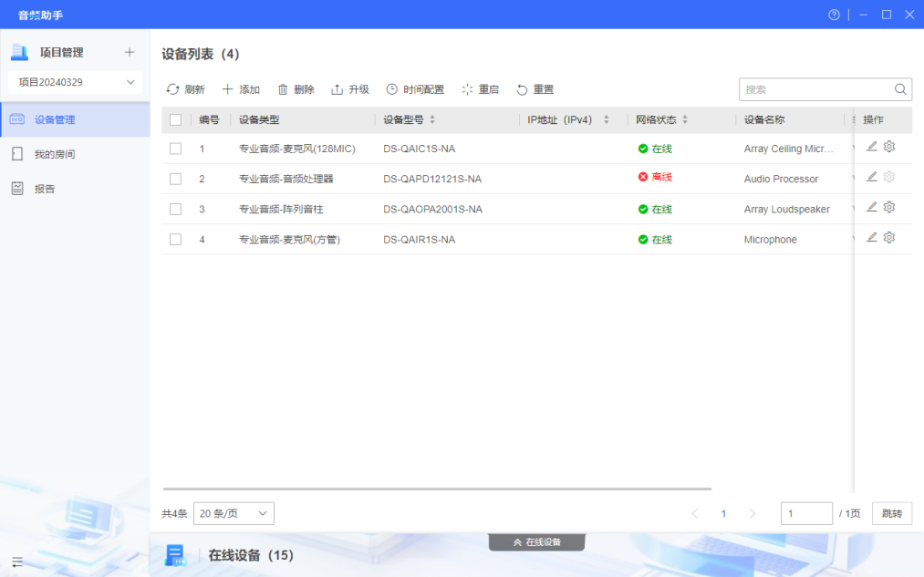The width and height of the screenshot is (924, 577).
Task: Add a new project with plus icon
Action: point(130,52)
